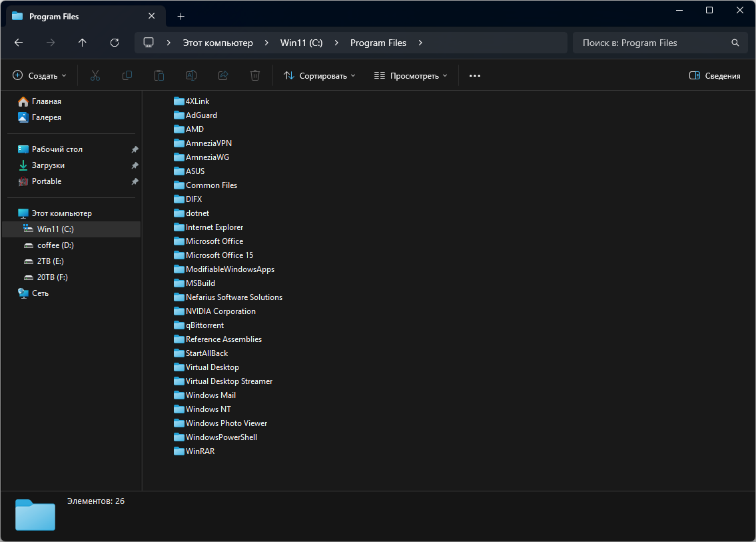The width and height of the screenshot is (756, 542).
Task: Click the Share icon in toolbar
Action: [x=222, y=75]
